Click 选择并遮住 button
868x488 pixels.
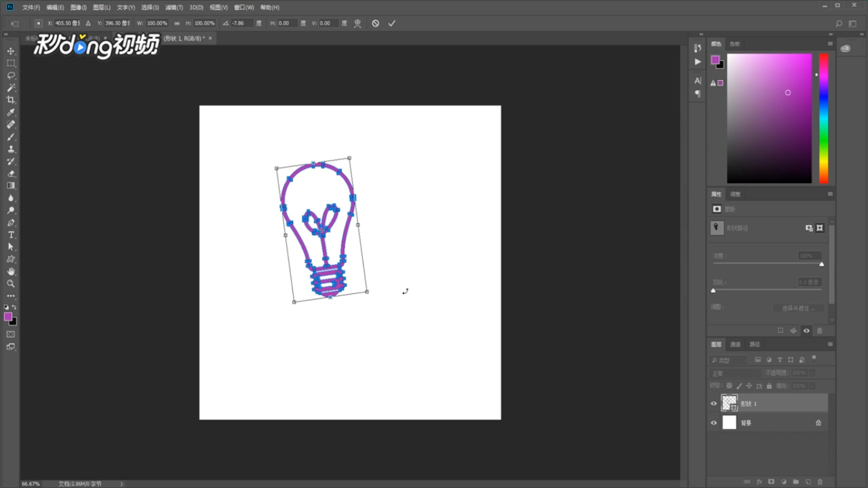(799, 308)
